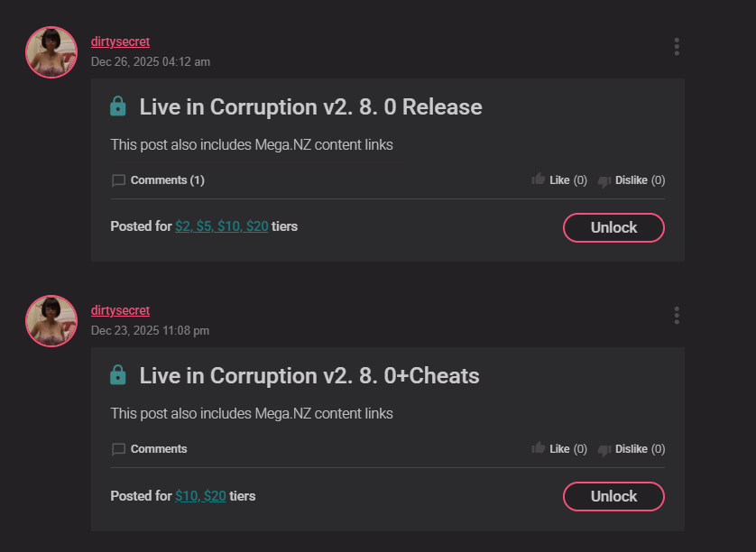Click thumbs-down icon on the Cheats post
The width and height of the screenshot is (756, 552).
[x=604, y=449]
